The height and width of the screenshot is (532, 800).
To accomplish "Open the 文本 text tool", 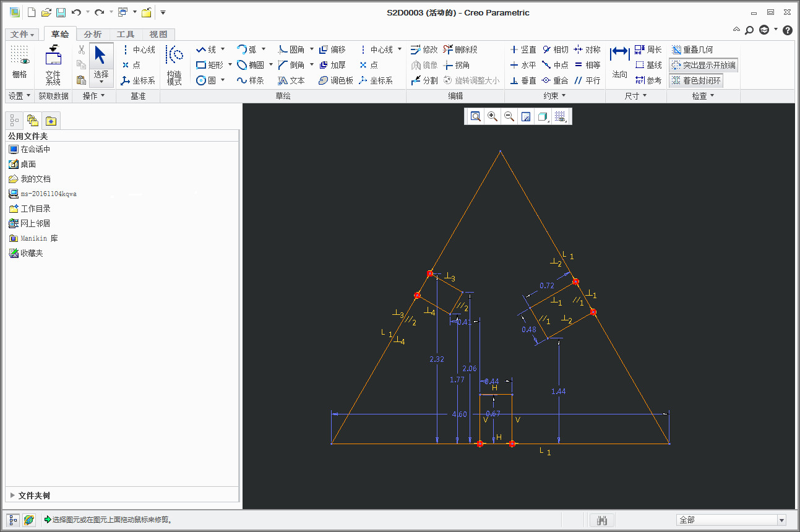I will (291, 80).
